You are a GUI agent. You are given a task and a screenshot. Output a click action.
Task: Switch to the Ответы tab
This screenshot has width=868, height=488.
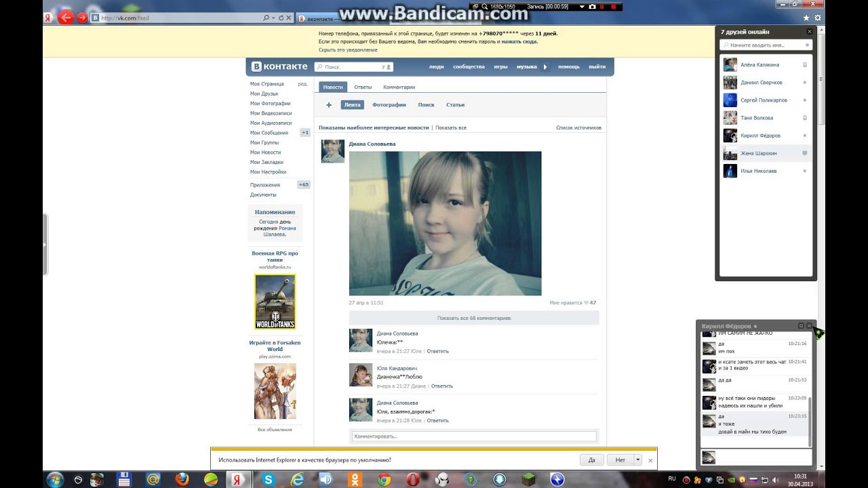pyautogui.click(x=363, y=87)
